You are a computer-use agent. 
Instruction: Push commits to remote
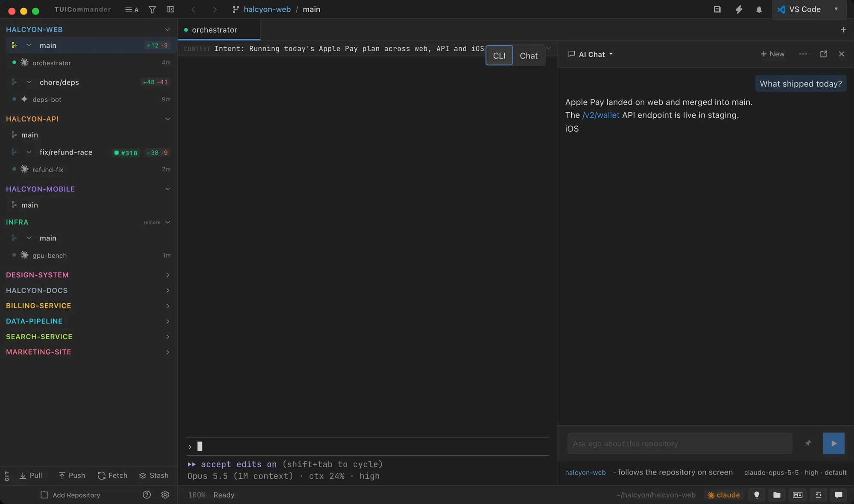pyautogui.click(x=72, y=475)
